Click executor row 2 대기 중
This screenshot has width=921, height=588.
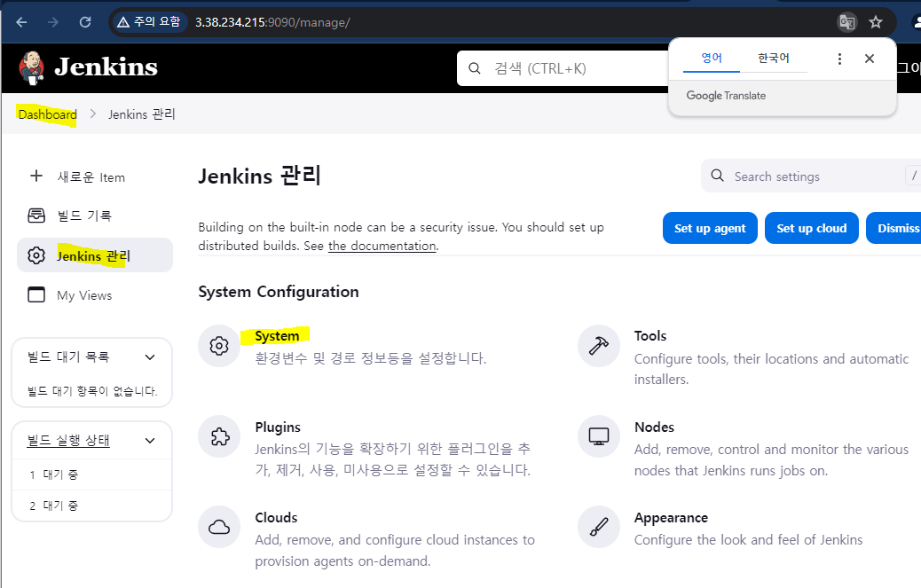92,506
